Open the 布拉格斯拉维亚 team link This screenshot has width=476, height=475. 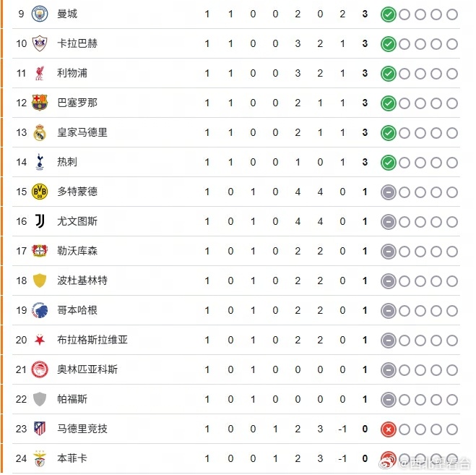(x=92, y=340)
